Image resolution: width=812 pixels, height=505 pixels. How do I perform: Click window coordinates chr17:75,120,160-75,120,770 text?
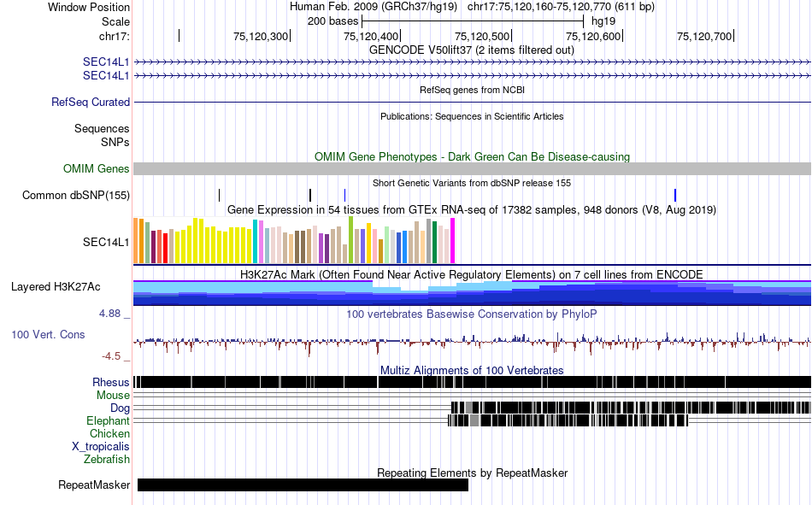[561, 7]
